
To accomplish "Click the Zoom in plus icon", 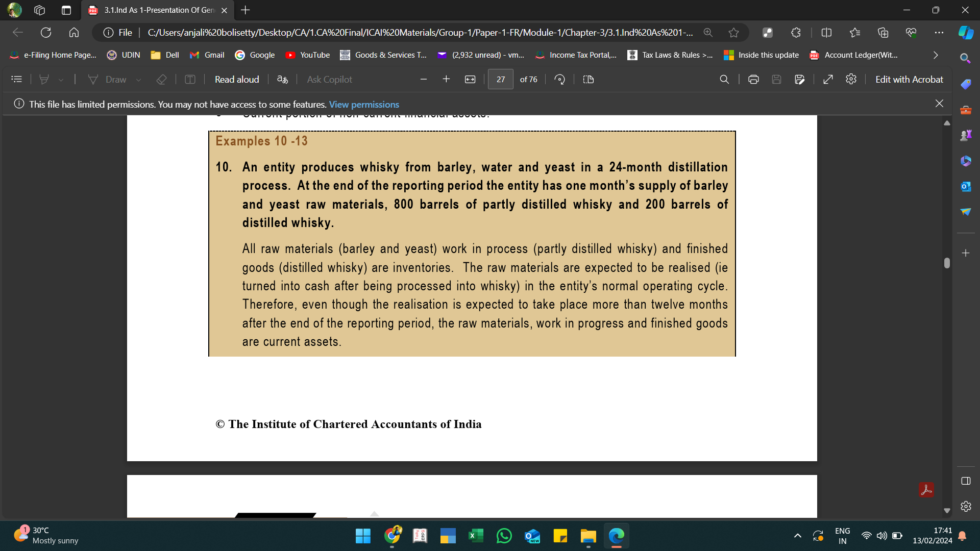I will (x=446, y=80).
